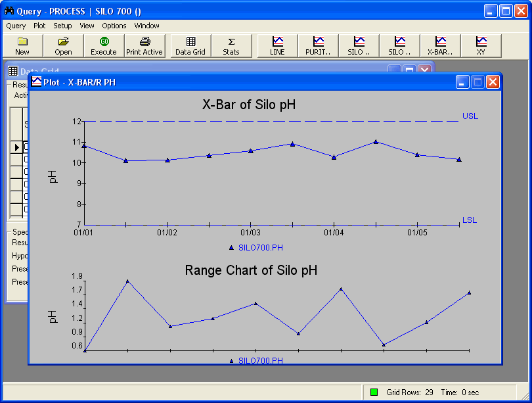
Task: Open a saved query with Open
Action: (x=63, y=46)
